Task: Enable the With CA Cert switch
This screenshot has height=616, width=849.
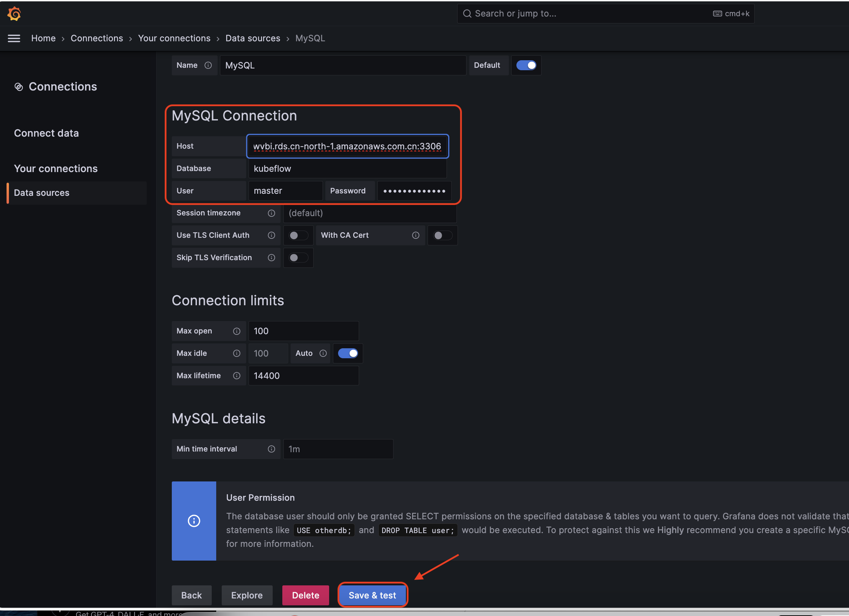Action: pyautogui.click(x=442, y=235)
